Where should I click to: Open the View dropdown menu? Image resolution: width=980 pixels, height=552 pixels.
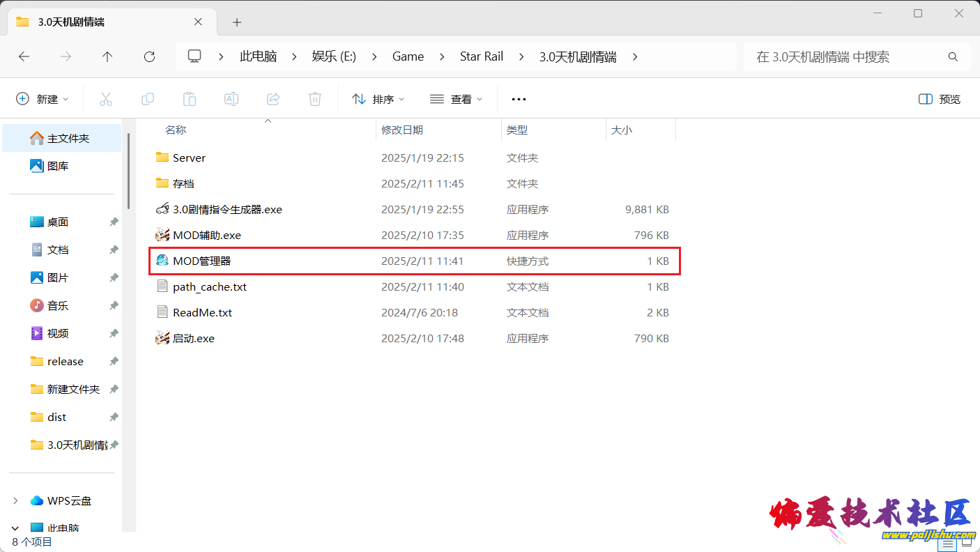(x=457, y=99)
